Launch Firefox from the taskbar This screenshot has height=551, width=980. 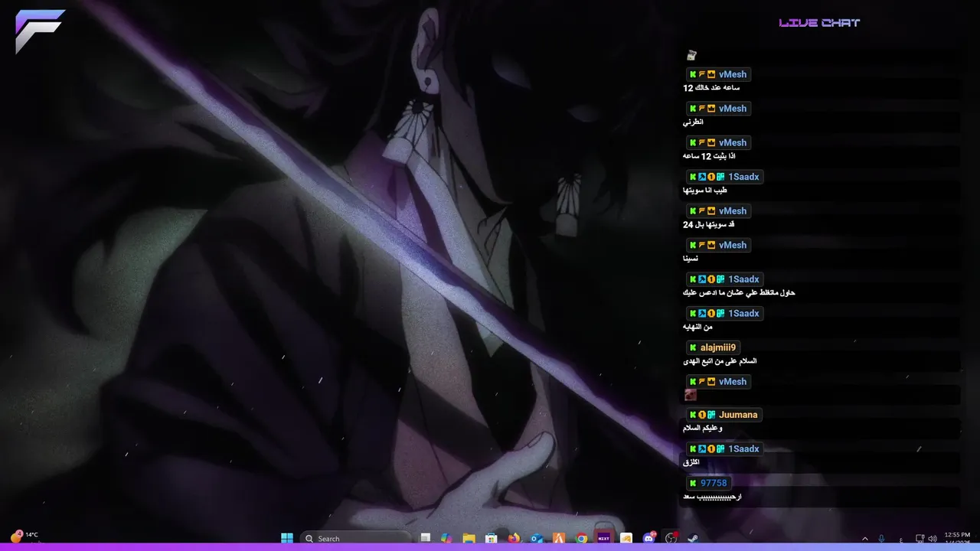coord(514,539)
